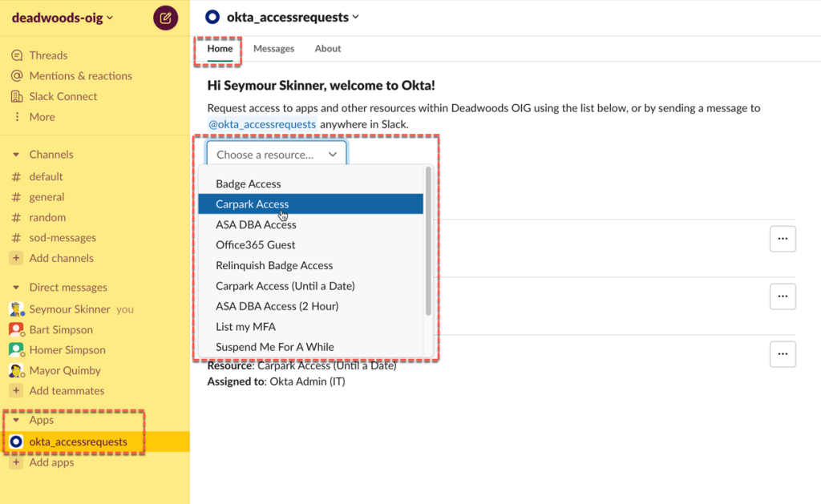
Task: Select Relinquish Badge Access option
Action: point(310,265)
